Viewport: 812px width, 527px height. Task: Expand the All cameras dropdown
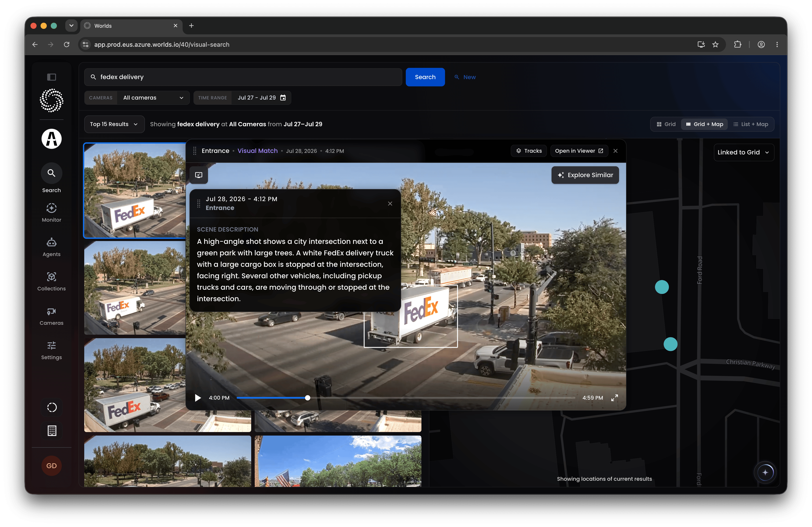coord(153,98)
